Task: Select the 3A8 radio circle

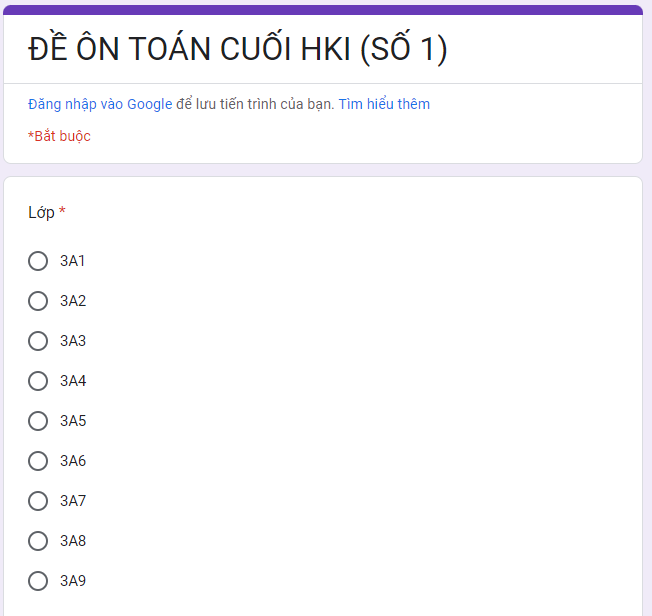Action: [38, 541]
